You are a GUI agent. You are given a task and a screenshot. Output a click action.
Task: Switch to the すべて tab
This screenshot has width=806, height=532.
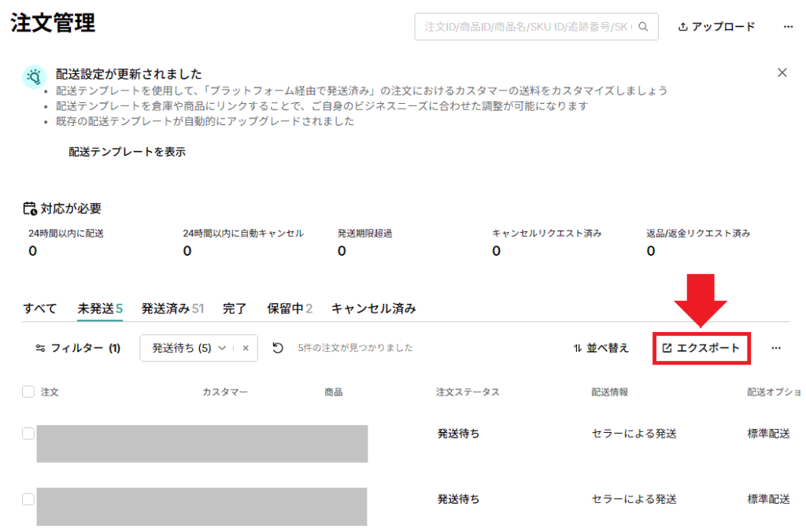coord(40,308)
